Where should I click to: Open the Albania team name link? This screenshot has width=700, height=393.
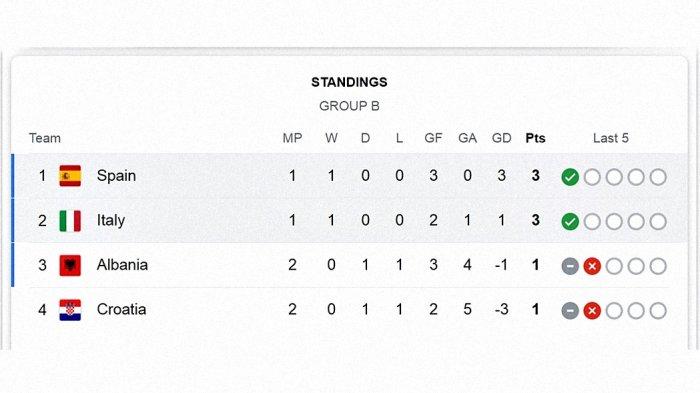pyautogui.click(x=122, y=265)
